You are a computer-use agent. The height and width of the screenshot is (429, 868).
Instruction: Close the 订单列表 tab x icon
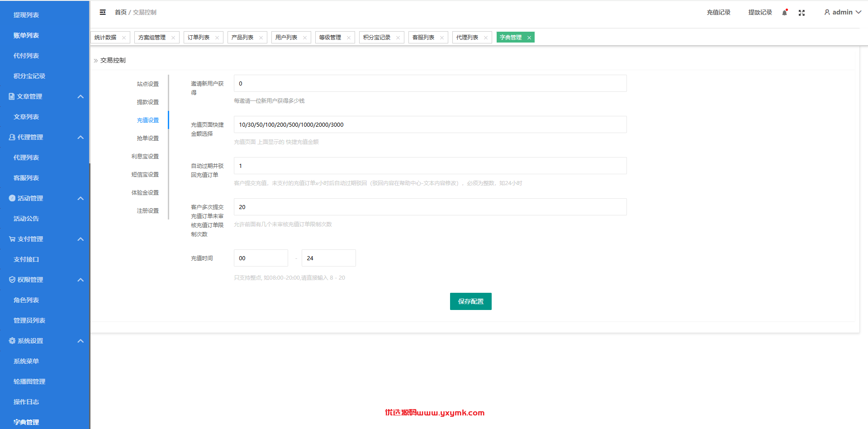[217, 38]
